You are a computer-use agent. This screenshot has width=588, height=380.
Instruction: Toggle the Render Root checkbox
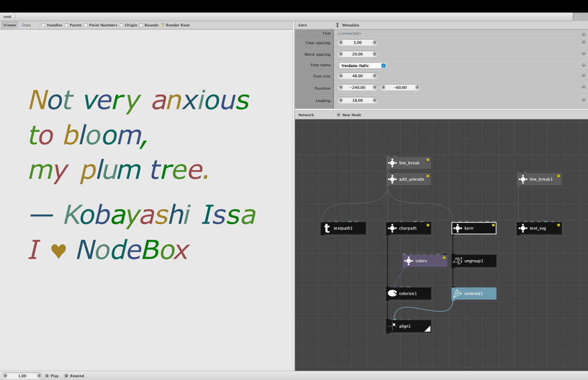pyautogui.click(x=163, y=25)
